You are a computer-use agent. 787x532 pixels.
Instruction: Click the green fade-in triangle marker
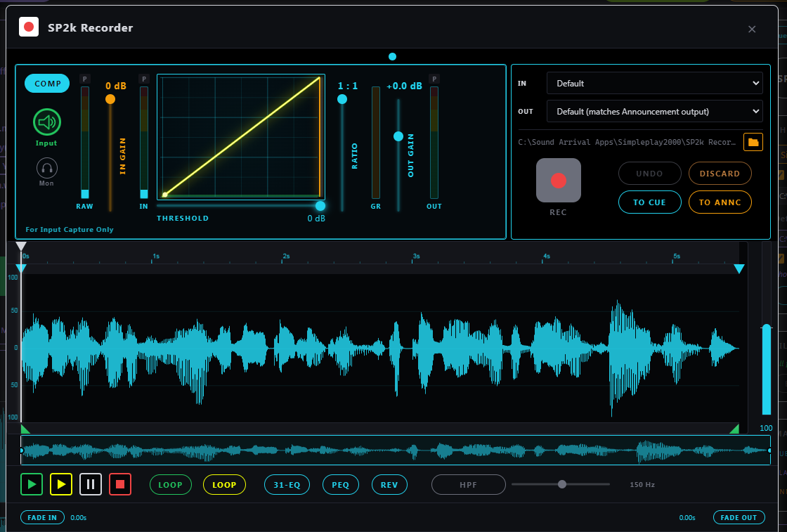25,429
